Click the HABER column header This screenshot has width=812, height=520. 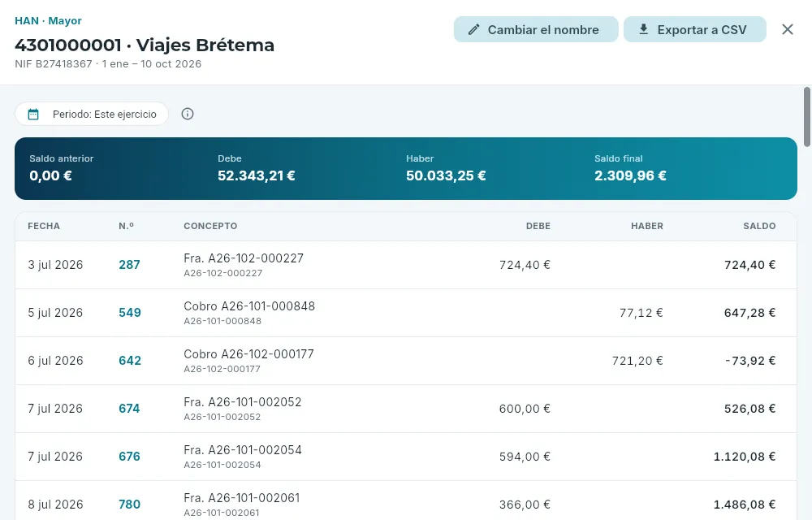(647, 226)
